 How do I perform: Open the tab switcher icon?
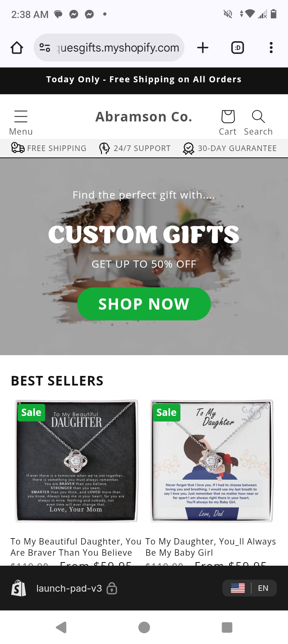(238, 48)
